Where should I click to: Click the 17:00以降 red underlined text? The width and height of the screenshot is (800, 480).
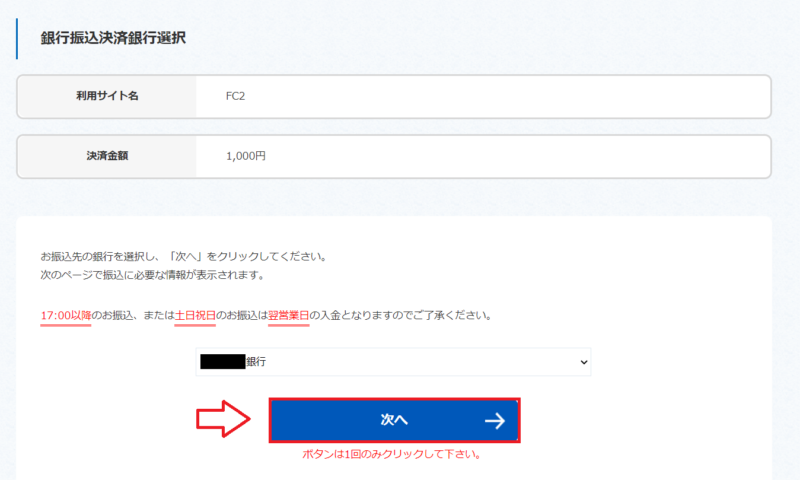coord(66,316)
